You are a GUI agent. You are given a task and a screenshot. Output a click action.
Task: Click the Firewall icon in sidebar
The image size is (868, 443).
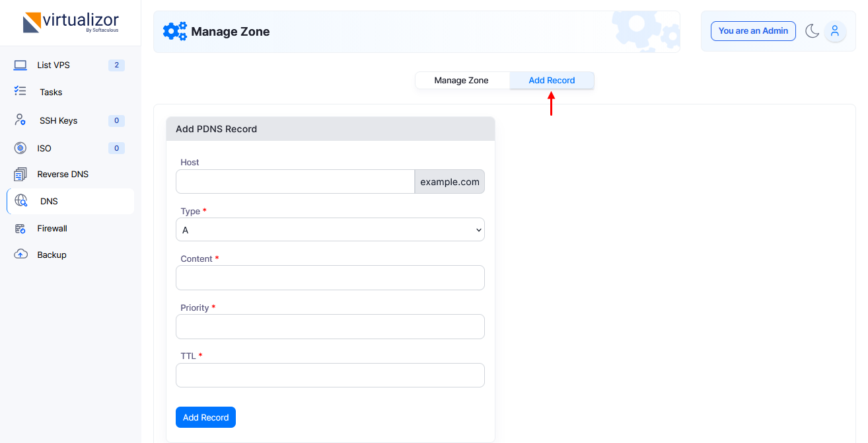20,228
